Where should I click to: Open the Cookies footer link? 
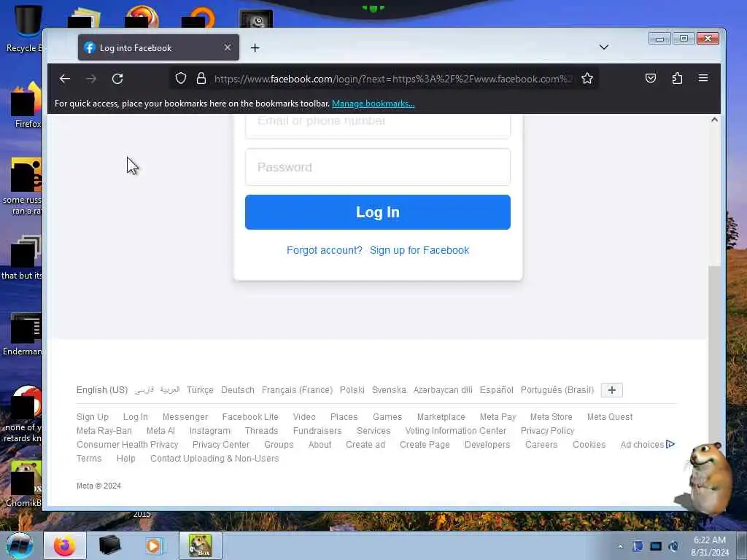(x=589, y=445)
